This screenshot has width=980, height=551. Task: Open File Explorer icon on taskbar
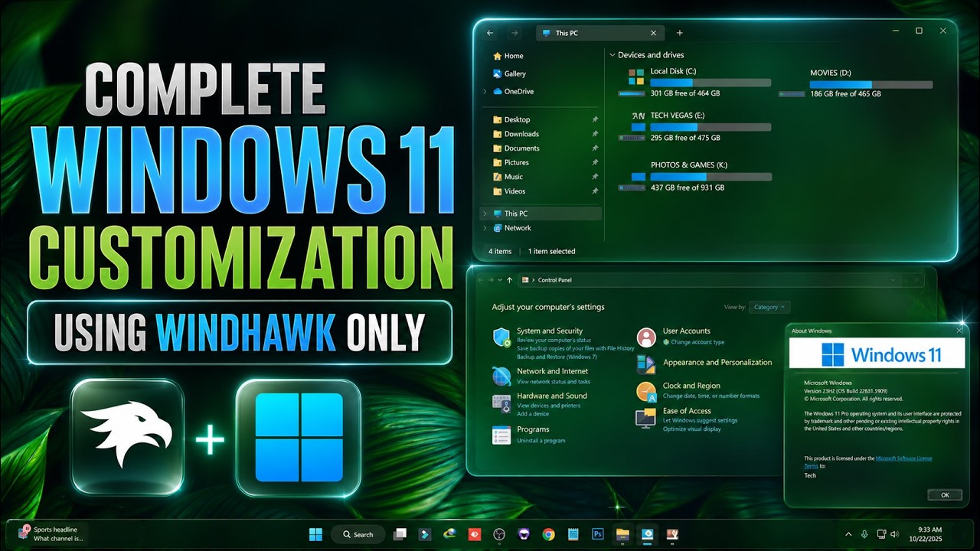[622, 534]
